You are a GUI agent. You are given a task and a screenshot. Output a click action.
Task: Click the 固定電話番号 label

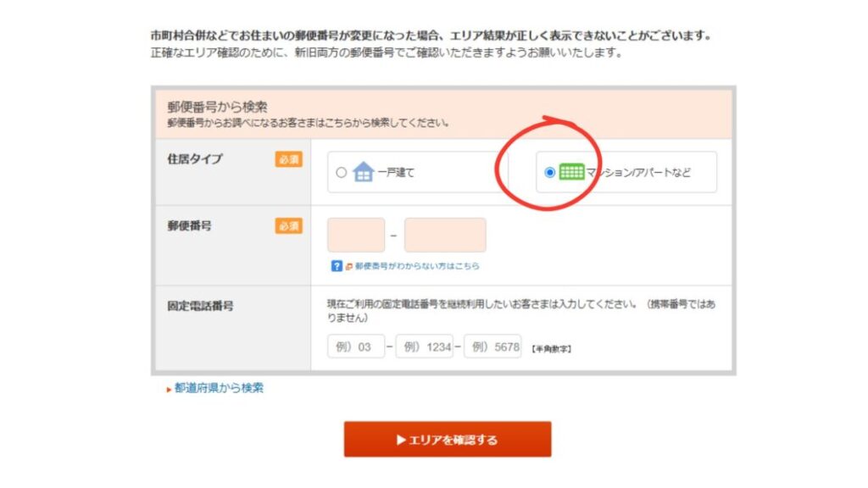(x=200, y=306)
